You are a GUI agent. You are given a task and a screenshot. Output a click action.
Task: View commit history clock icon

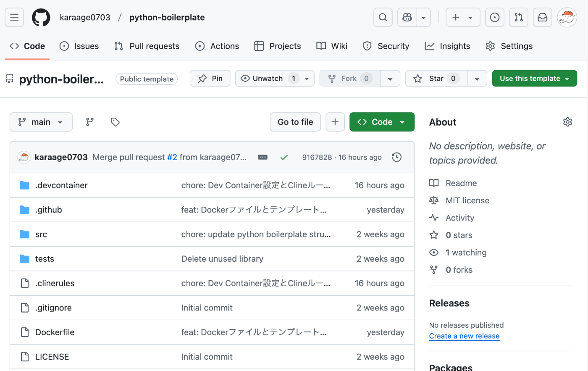point(396,157)
